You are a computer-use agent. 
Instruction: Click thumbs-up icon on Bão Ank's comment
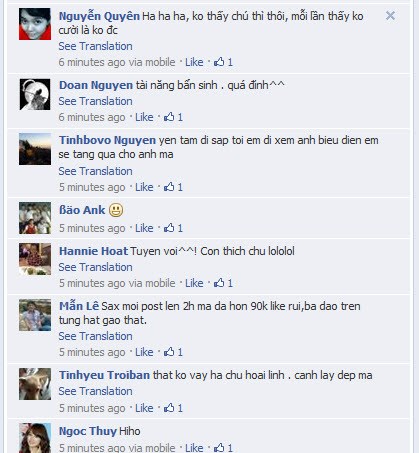(169, 228)
